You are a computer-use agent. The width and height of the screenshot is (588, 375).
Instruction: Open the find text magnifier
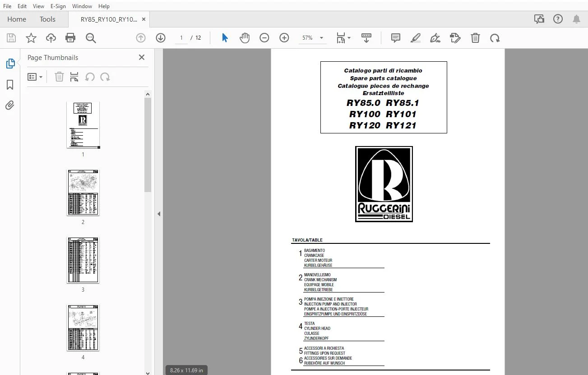click(x=91, y=38)
